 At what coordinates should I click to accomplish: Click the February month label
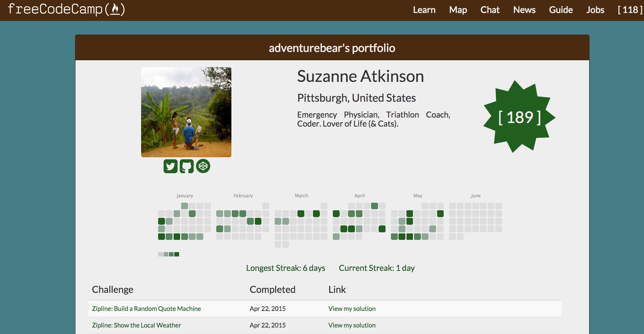coord(243,196)
